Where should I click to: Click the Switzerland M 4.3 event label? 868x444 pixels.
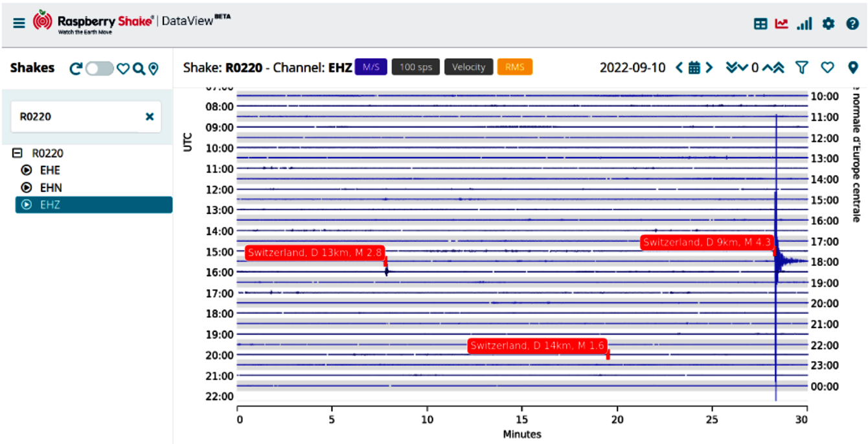pyautogui.click(x=707, y=242)
